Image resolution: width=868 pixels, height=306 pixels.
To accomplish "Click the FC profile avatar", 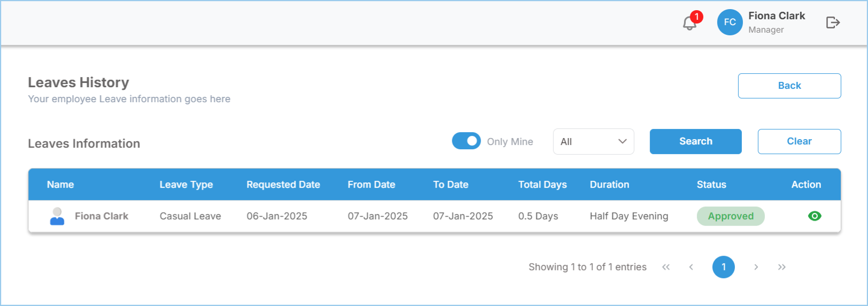I will [730, 22].
